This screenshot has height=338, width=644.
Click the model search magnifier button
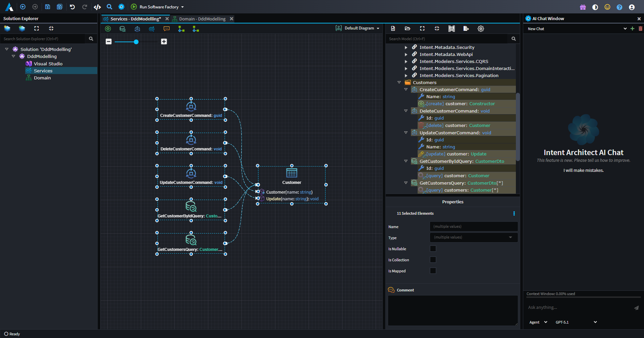514,39
